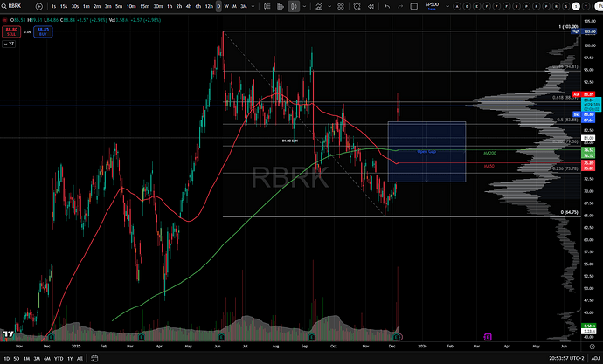Viewport: 603px width, 364px height.
Task: Switch interval to 1s
Action: point(53,6)
